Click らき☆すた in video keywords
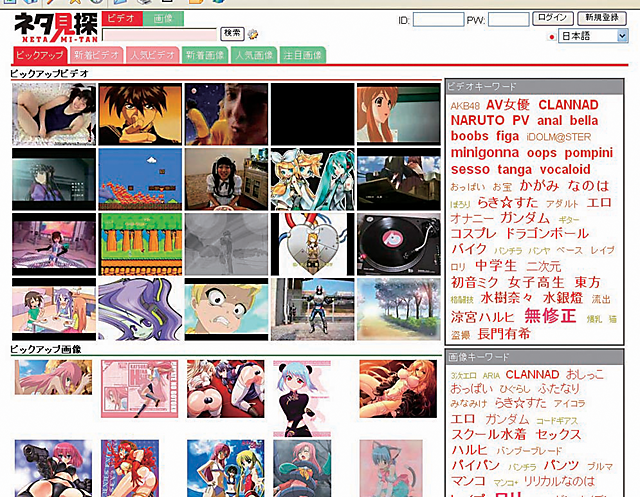The width and height of the screenshot is (640, 497). pyautogui.click(x=508, y=202)
